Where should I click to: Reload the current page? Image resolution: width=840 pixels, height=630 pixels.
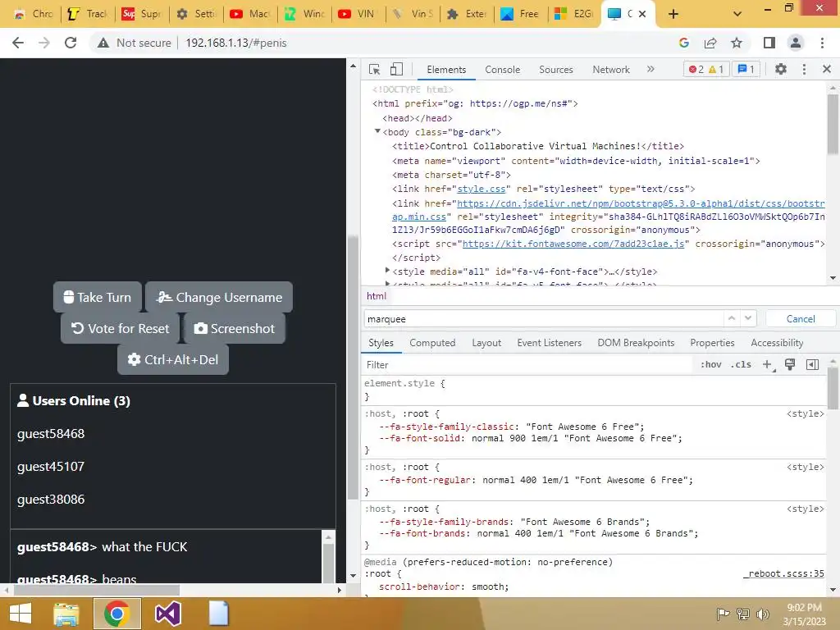click(x=71, y=43)
